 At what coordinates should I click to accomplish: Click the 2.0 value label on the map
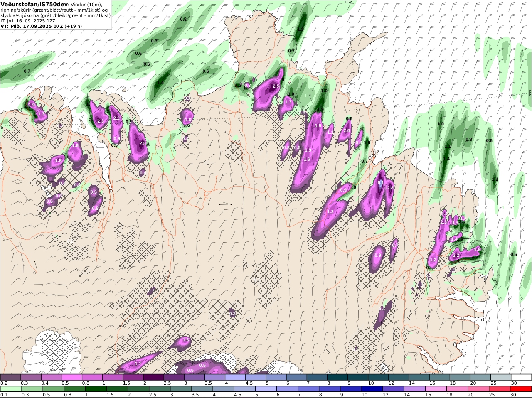click(x=347, y=130)
